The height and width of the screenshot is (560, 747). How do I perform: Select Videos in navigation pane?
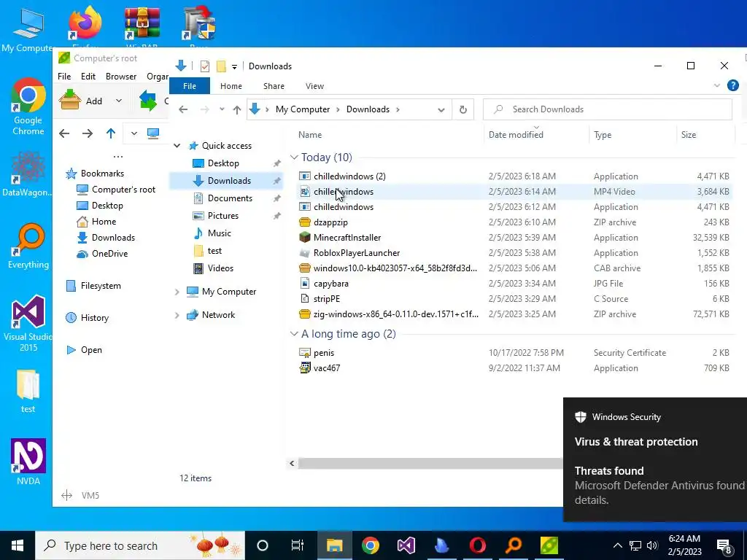(x=220, y=268)
